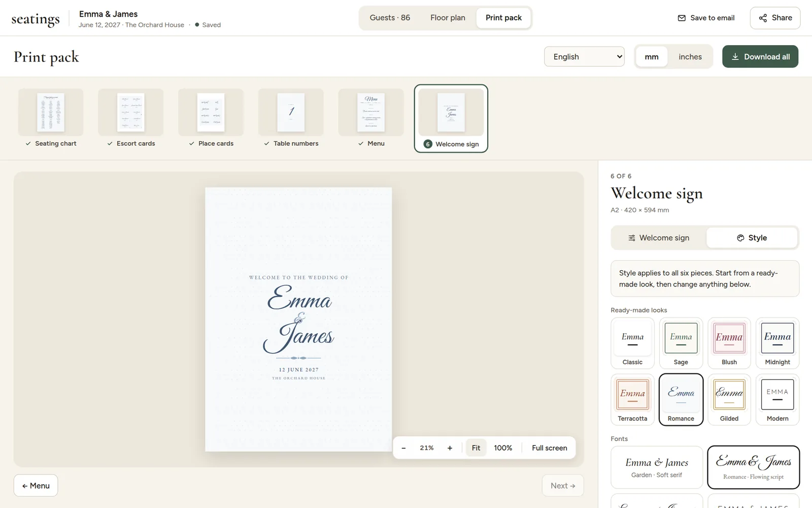Open the Floor plan tab
The image size is (812, 508).
(448, 18)
